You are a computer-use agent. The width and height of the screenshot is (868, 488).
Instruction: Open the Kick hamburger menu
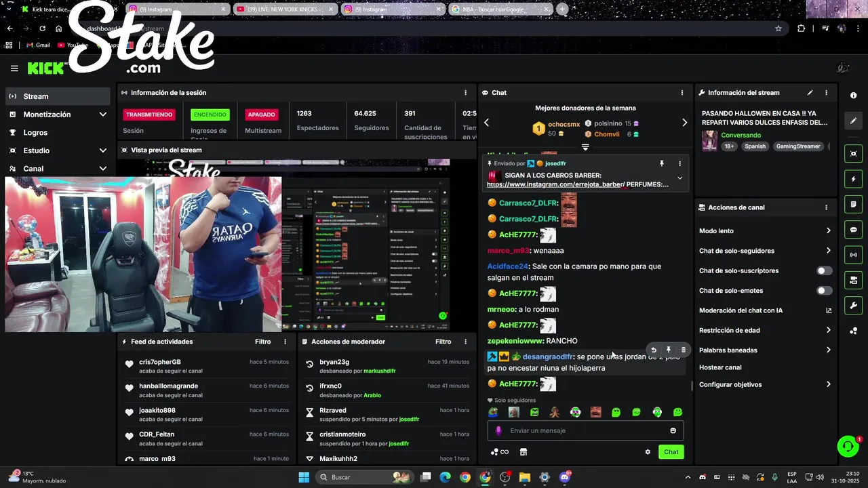tap(14, 68)
